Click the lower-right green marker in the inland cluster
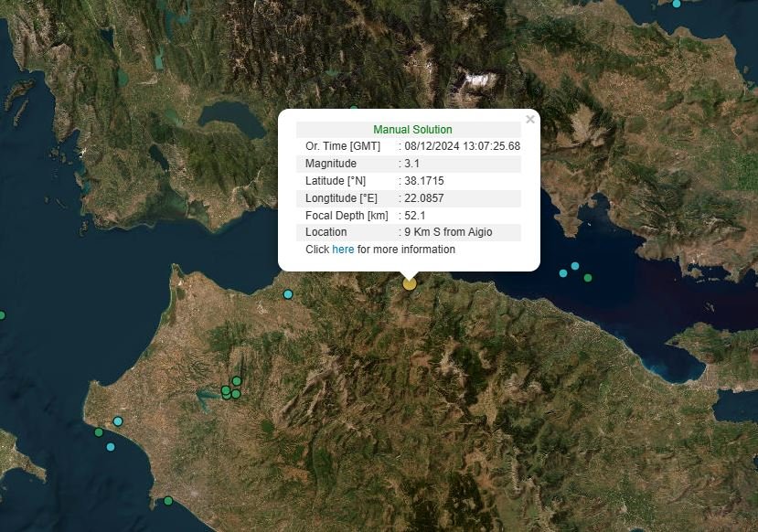 tap(236, 394)
